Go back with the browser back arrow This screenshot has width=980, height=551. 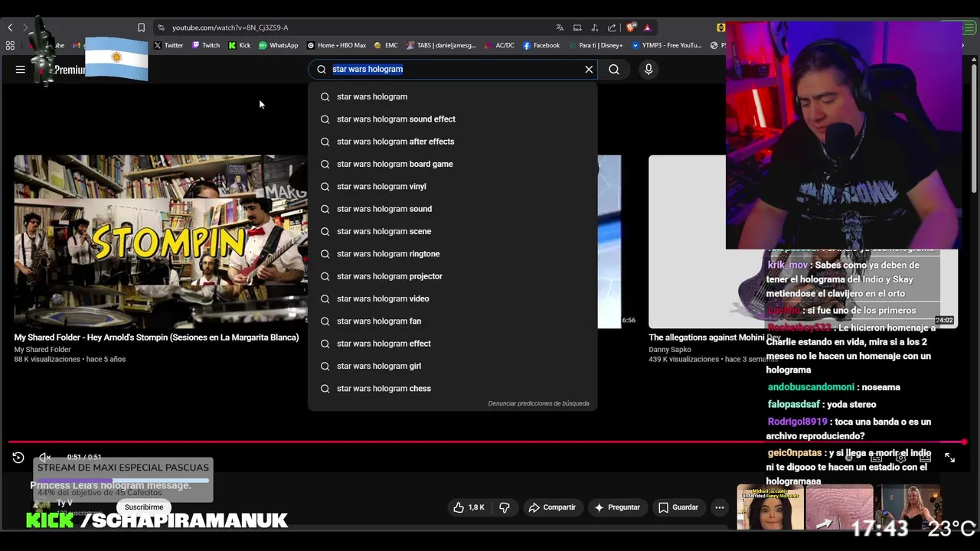click(10, 28)
